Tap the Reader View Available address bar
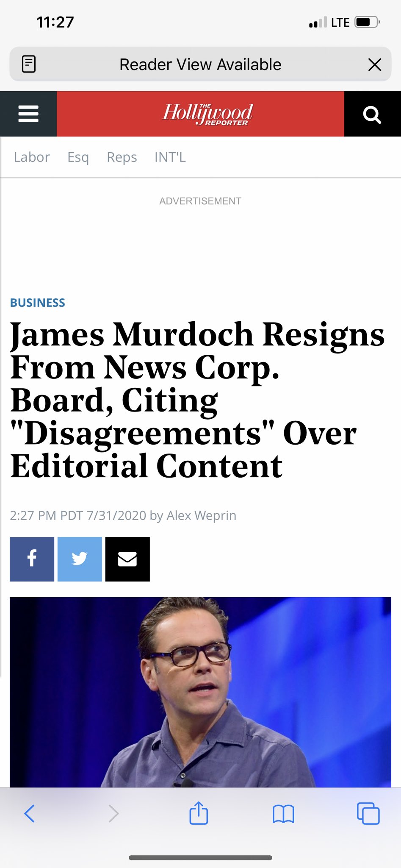Viewport: 401px width, 868px height. point(200,64)
